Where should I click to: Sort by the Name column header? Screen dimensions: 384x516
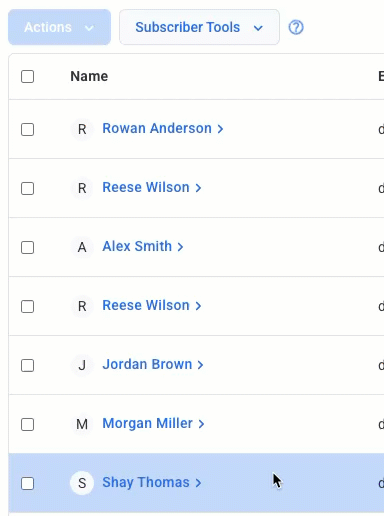[89, 76]
